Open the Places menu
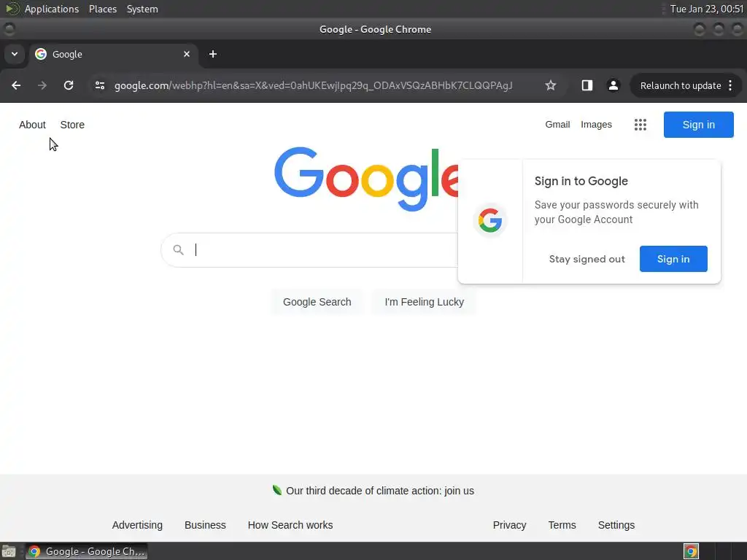 (x=102, y=9)
